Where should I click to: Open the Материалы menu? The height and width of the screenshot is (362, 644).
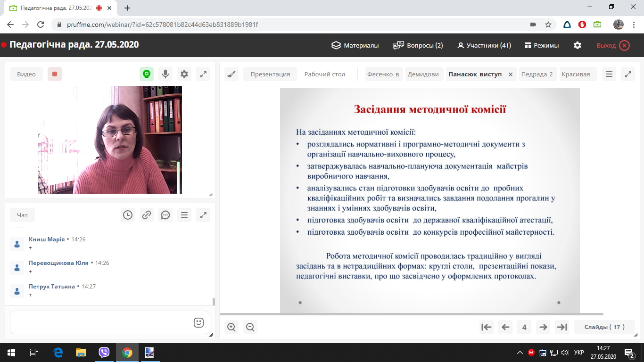[355, 45]
